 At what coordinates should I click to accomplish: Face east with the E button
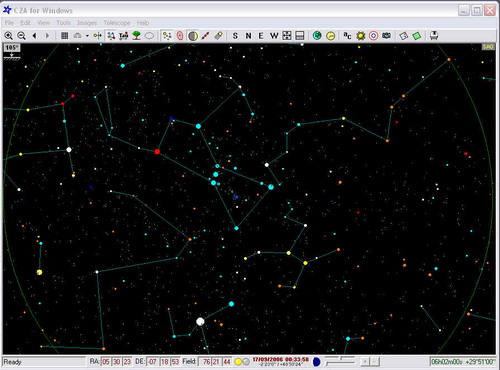[x=261, y=36]
